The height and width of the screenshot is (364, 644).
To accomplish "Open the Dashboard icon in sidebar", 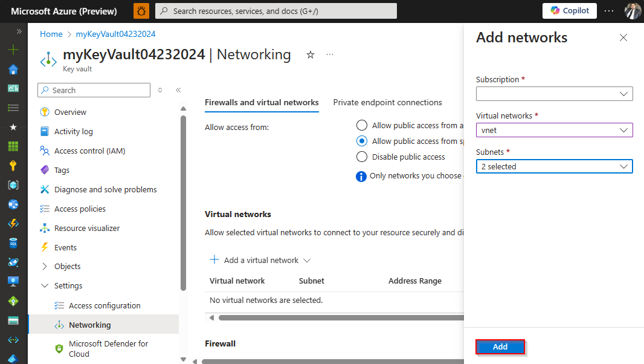I will click(x=13, y=88).
